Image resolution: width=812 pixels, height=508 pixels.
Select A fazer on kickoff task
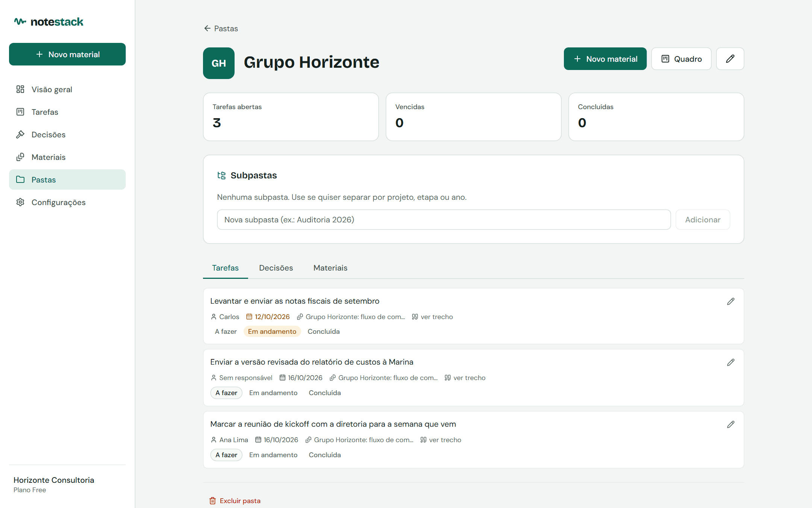coord(226,455)
